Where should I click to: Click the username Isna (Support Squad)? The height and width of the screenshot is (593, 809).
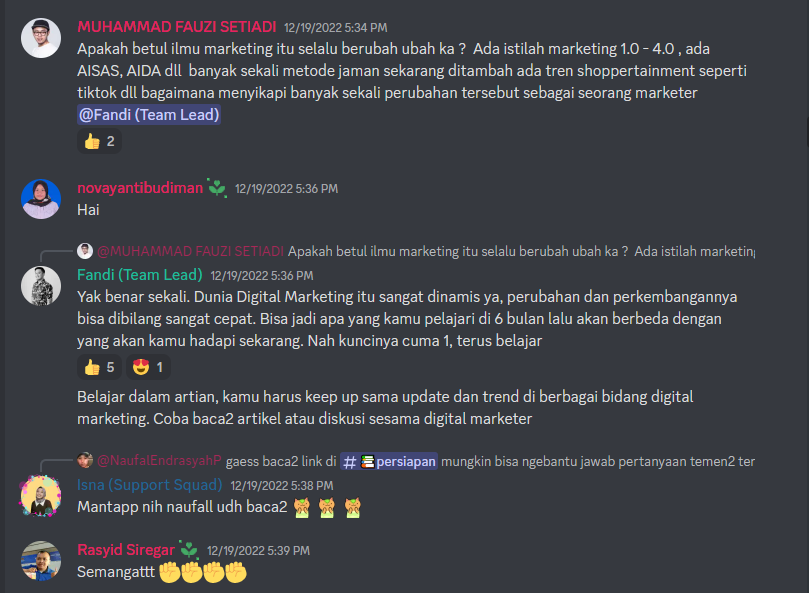click(x=150, y=485)
